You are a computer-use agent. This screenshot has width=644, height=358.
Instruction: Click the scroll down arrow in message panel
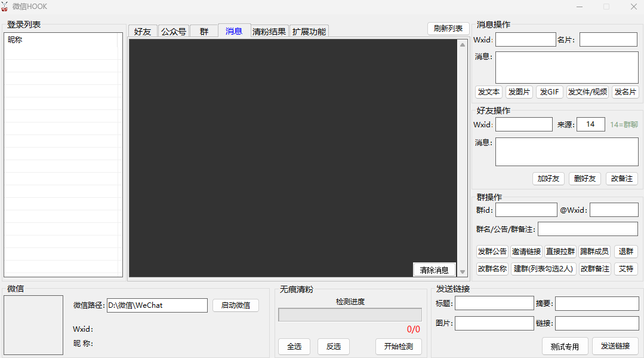click(x=462, y=272)
